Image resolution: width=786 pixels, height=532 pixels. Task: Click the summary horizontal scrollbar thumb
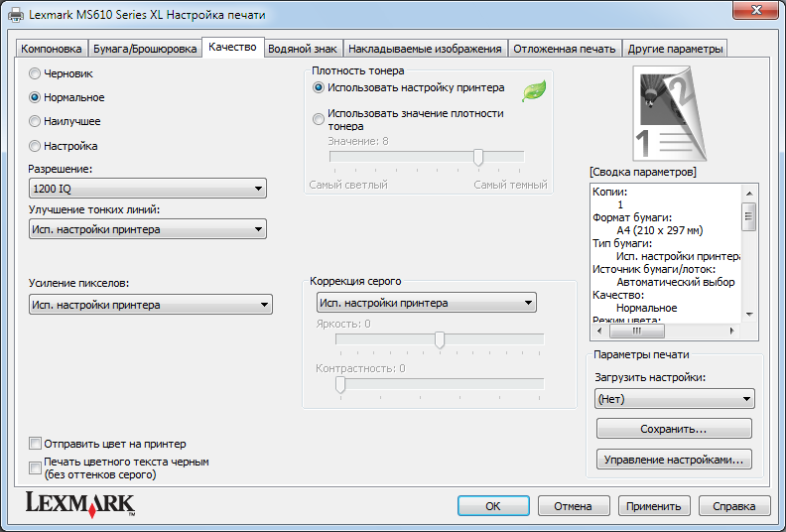point(637,331)
